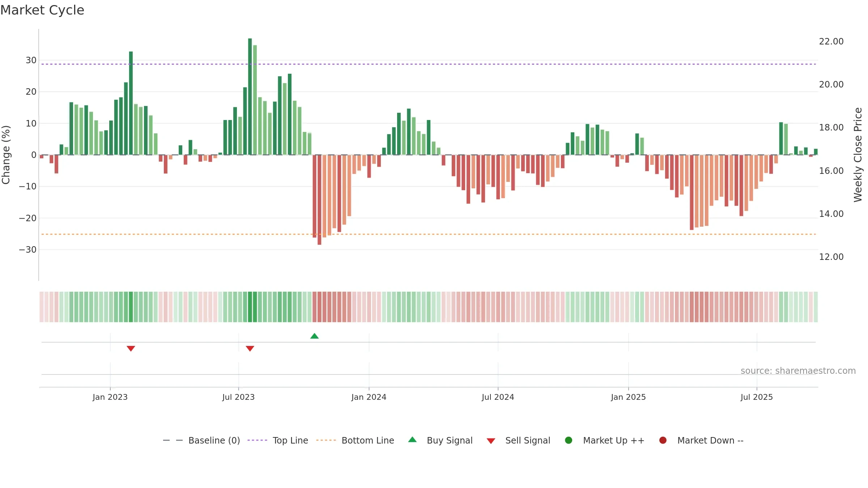Click the −30 tick label on the left axis
This screenshot has height=488, width=868.
coord(28,250)
